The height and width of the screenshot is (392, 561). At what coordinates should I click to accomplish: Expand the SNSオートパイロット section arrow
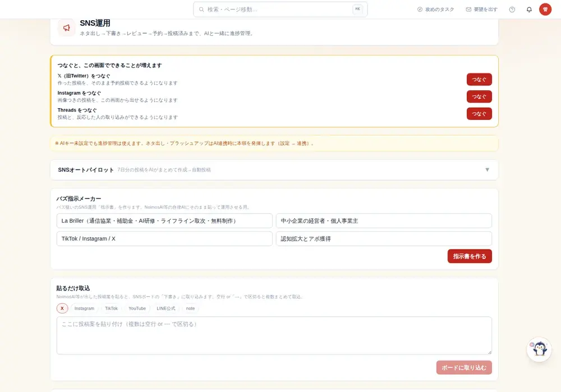(487, 170)
